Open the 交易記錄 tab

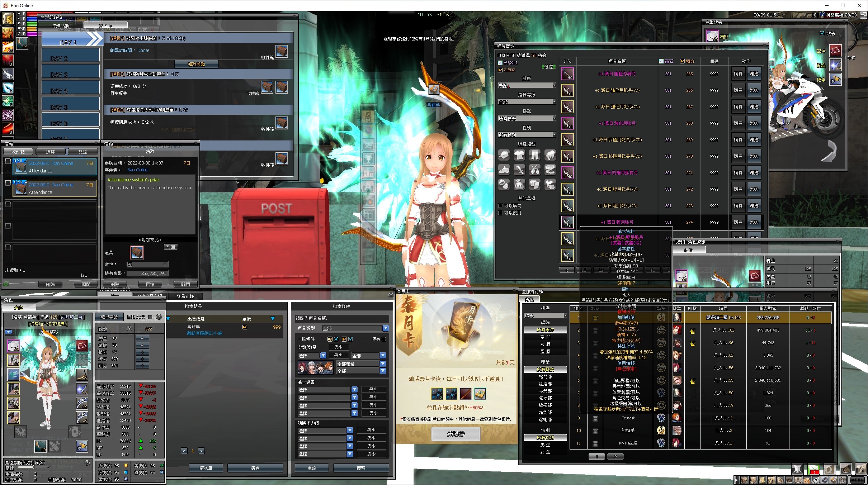coord(185,296)
